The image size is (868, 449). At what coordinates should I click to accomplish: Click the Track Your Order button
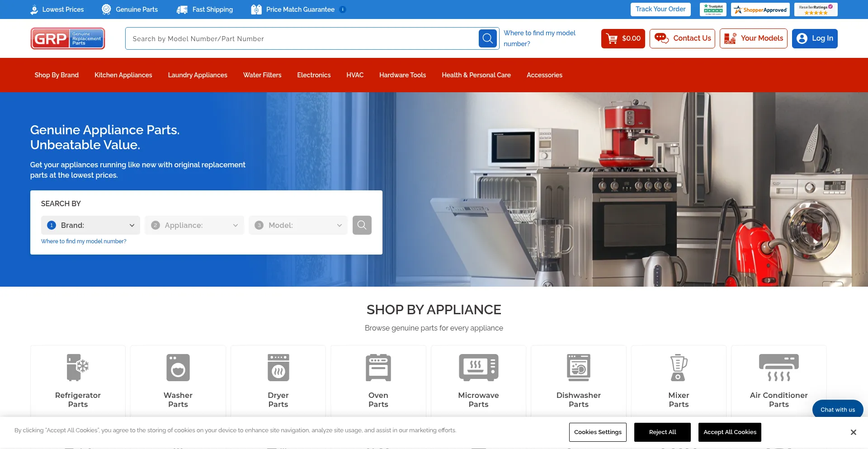pyautogui.click(x=660, y=9)
